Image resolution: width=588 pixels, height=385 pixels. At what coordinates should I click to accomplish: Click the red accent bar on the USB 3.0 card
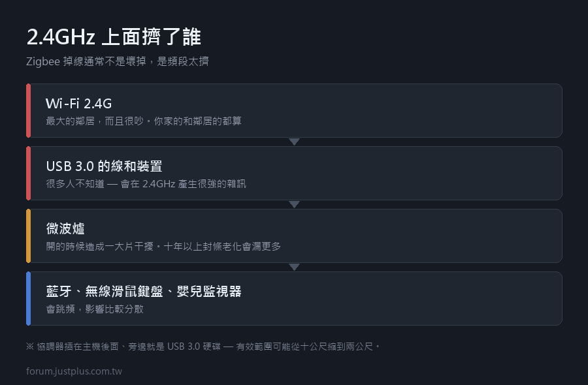[x=29, y=173]
